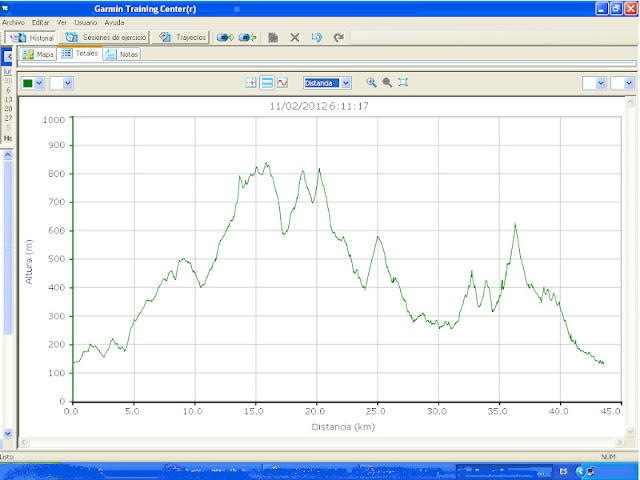
Task: Click the redo arrow icon
Action: [x=338, y=38]
